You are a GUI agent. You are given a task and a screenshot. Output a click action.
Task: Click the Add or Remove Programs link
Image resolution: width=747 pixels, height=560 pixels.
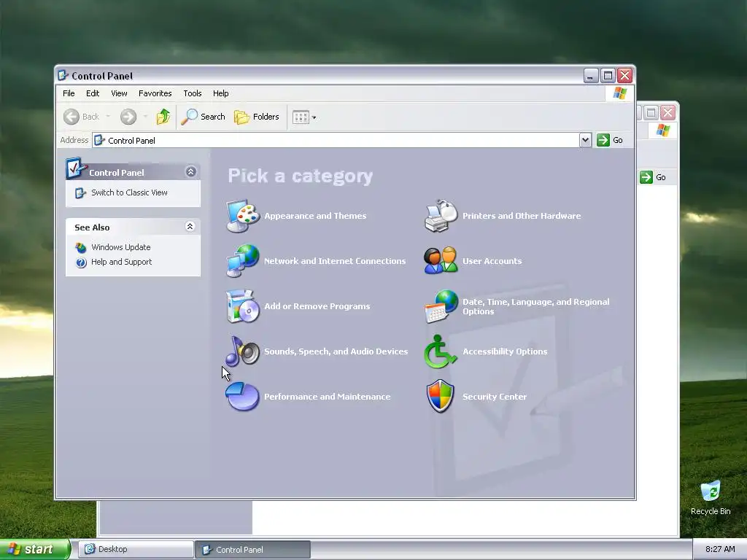click(x=317, y=306)
